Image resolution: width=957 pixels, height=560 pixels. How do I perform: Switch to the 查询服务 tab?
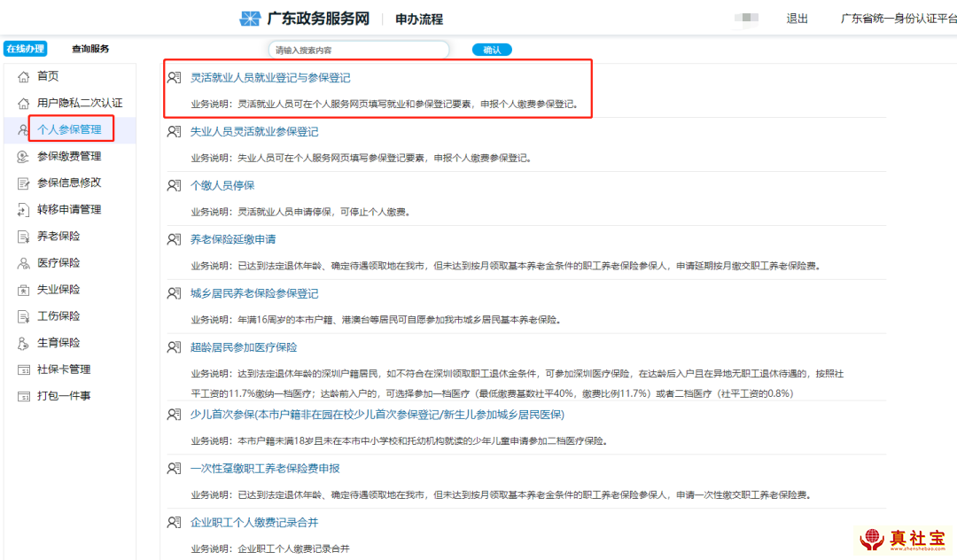[x=90, y=49]
